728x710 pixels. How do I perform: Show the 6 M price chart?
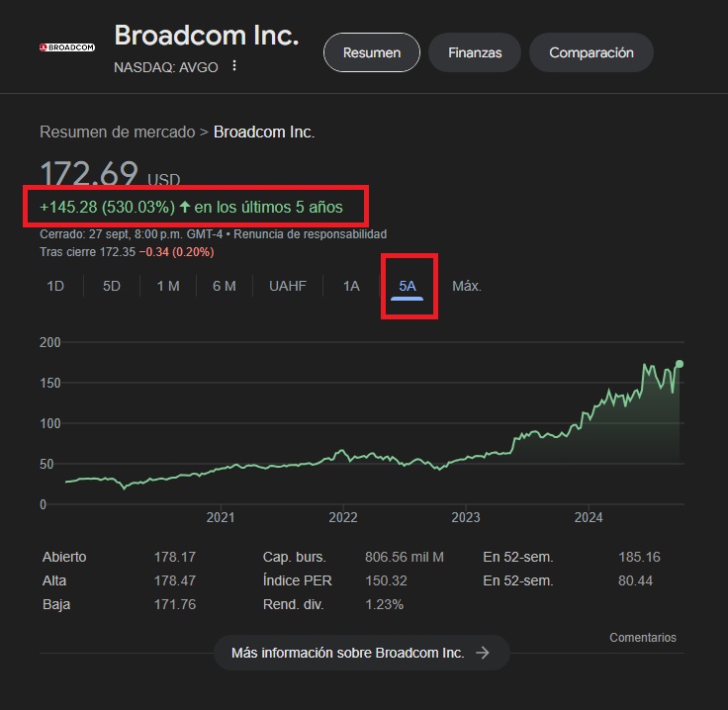tap(225, 287)
